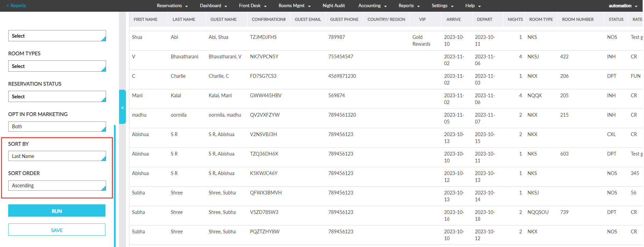Select confirmation number FD7SG7CS3
The image size is (644, 247).
point(263,76)
